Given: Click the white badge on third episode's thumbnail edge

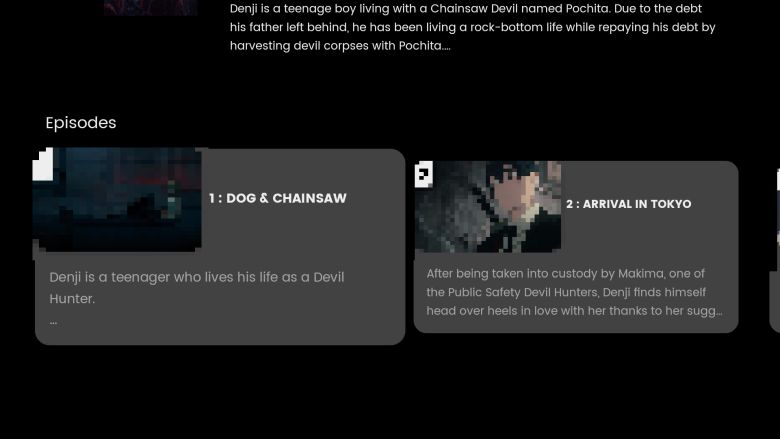Looking at the screenshot, I should click(x=778, y=180).
